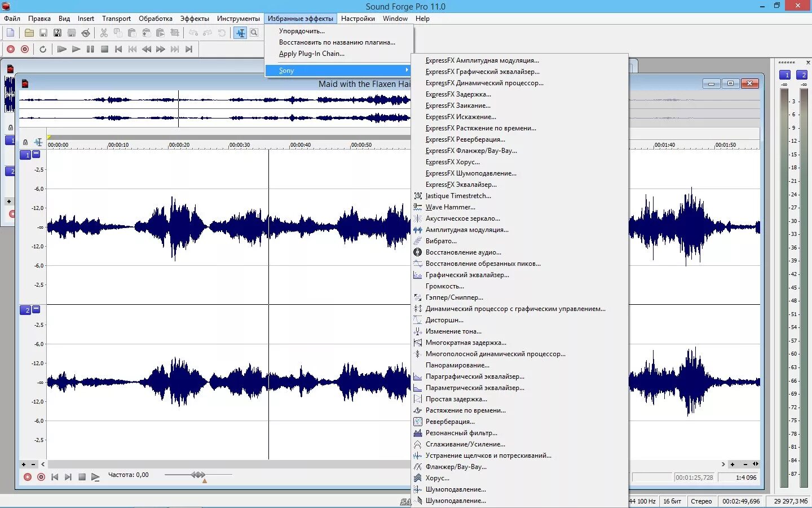
Task: Toggle channel 1 on the level meter
Action: (x=785, y=75)
